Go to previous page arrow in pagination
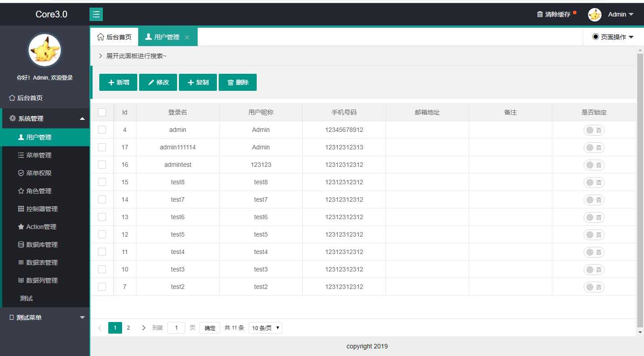644x356 pixels. (100, 328)
